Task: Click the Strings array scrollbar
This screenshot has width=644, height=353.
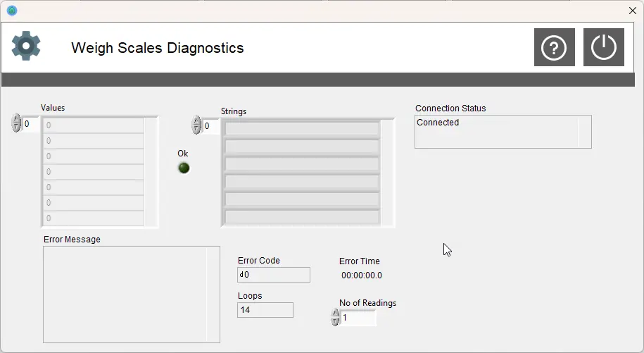Action: coord(387,173)
